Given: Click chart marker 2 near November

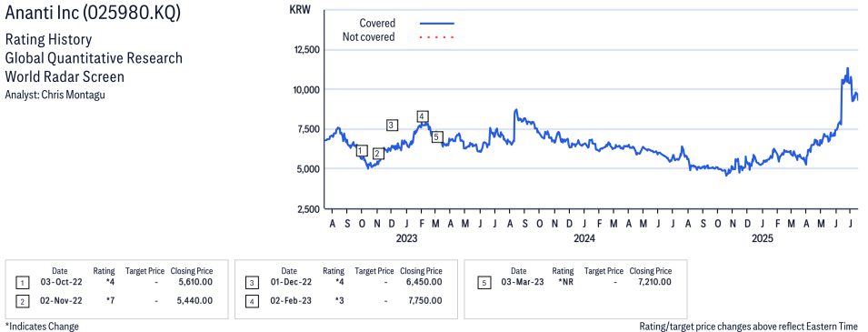Looking at the screenshot, I should point(378,154).
